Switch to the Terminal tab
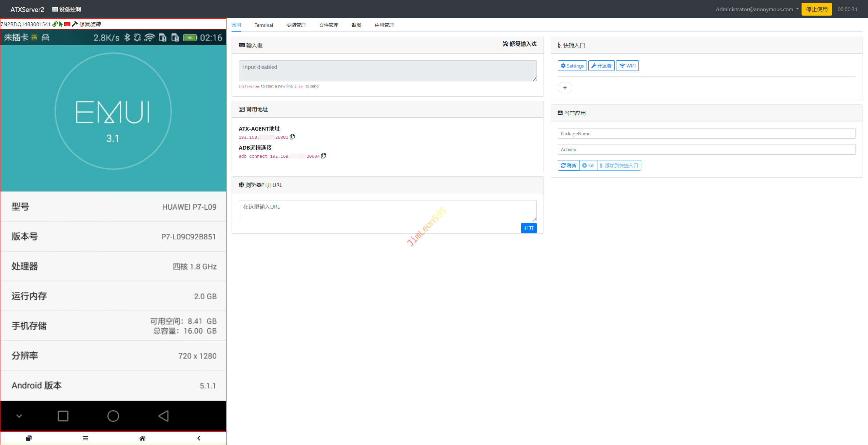The width and height of the screenshot is (868, 445). tap(263, 25)
